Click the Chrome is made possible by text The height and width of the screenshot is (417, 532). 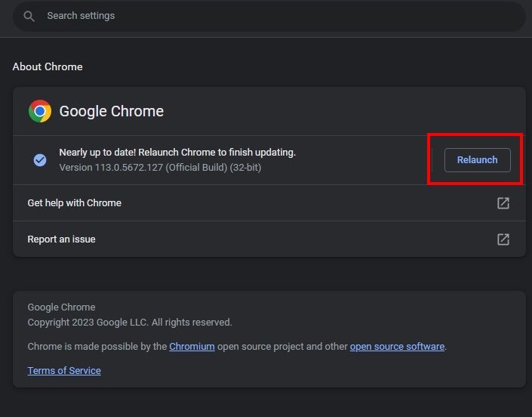(x=97, y=346)
